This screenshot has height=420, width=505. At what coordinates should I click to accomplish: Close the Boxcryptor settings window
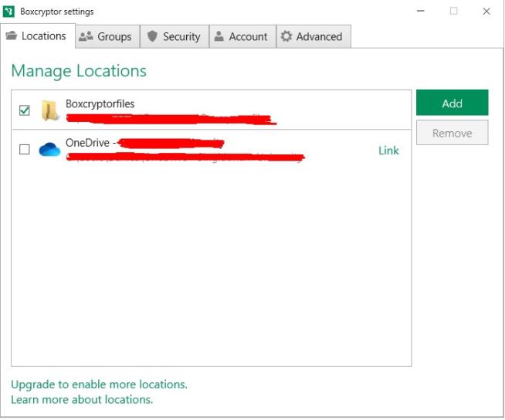tap(486, 12)
